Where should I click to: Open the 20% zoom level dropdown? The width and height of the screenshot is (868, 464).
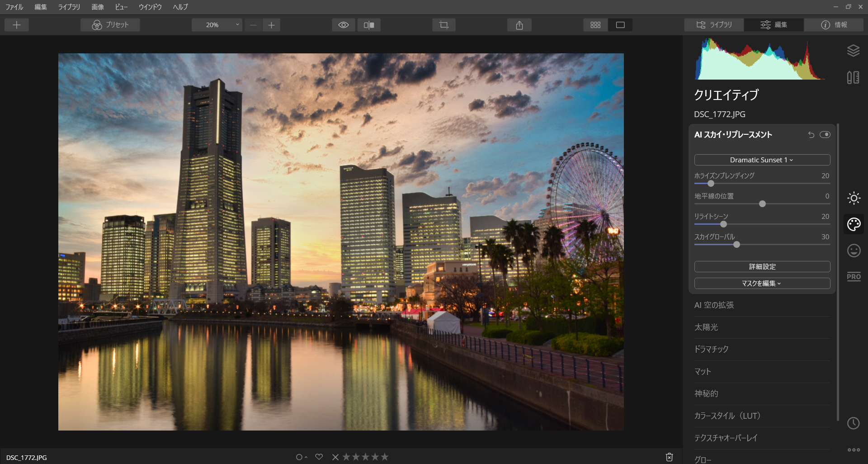tap(217, 25)
